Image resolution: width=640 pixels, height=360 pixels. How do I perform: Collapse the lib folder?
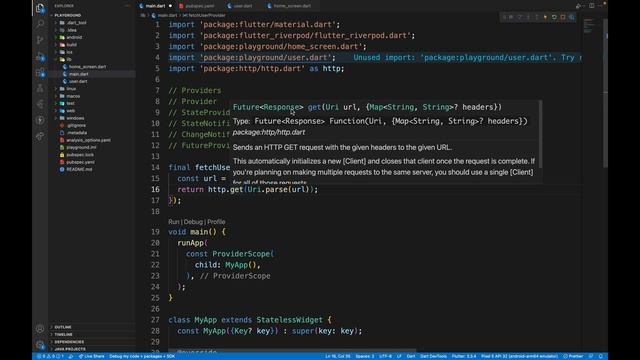(69, 59)
